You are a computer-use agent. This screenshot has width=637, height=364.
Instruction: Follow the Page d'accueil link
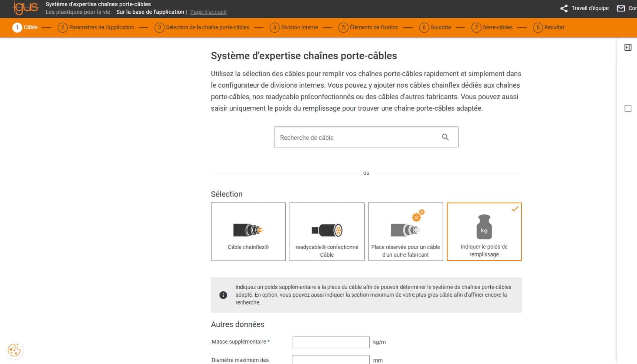(208, 12)
